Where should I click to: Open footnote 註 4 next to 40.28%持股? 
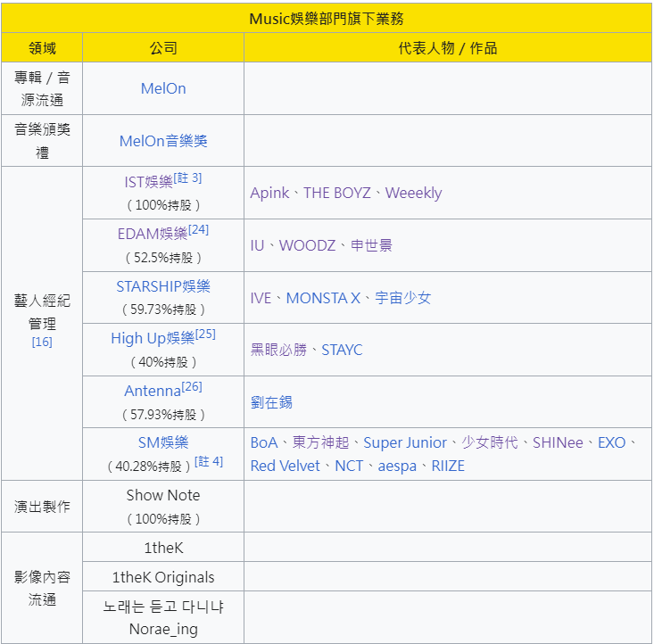209,461
